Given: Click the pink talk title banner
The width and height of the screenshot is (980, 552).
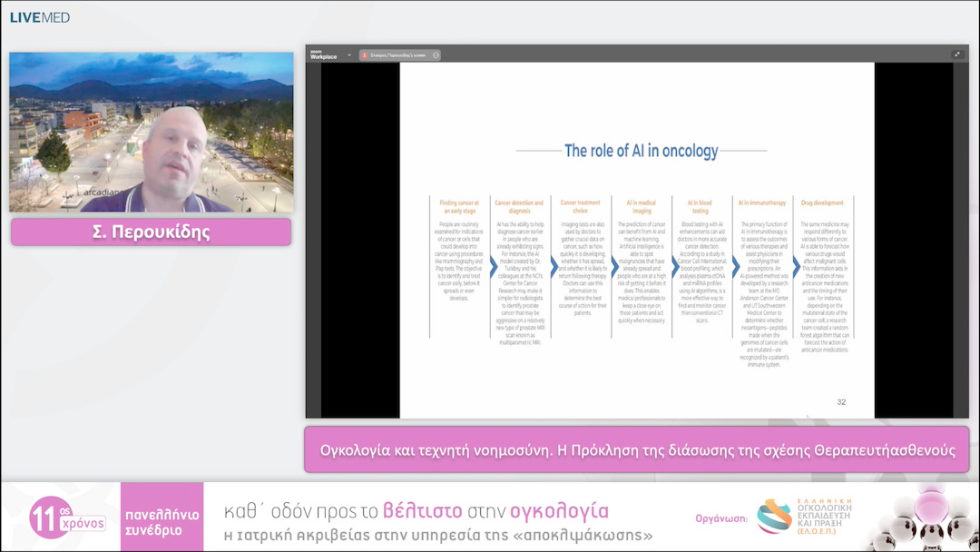Looking at the screenshot, I should pyautogui.click(x=636, y=449).
